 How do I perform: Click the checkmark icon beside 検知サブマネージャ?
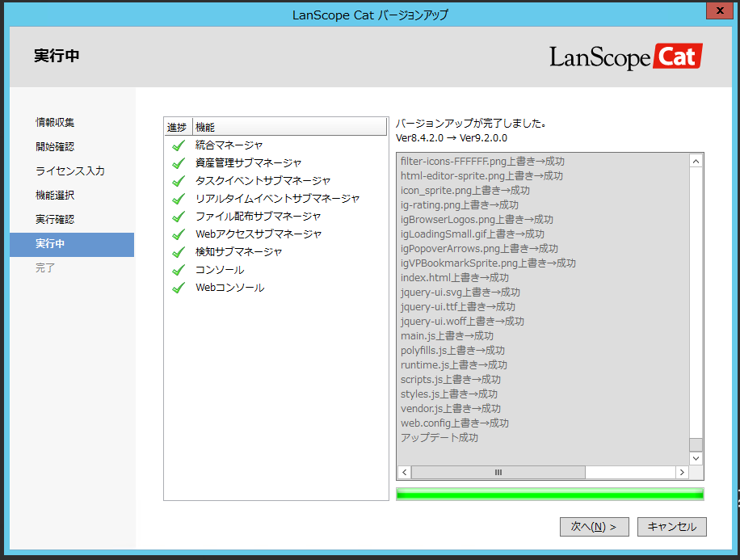coord(178,249)
